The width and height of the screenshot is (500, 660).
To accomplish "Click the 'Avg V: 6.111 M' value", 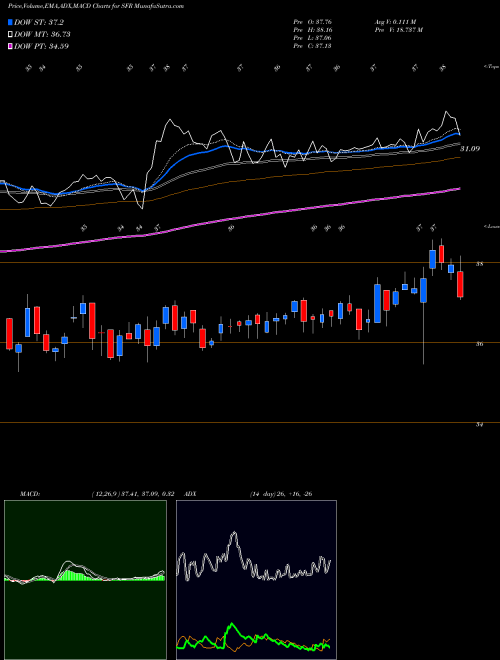I will point(395,22).
